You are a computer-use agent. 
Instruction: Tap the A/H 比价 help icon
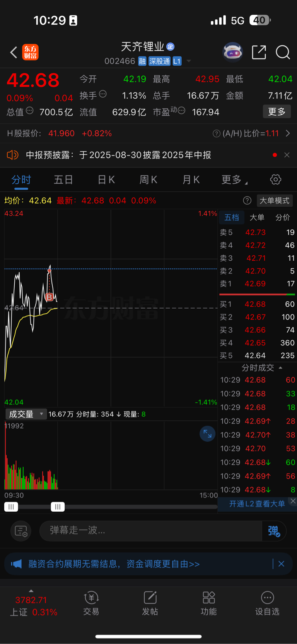(217, 133)
